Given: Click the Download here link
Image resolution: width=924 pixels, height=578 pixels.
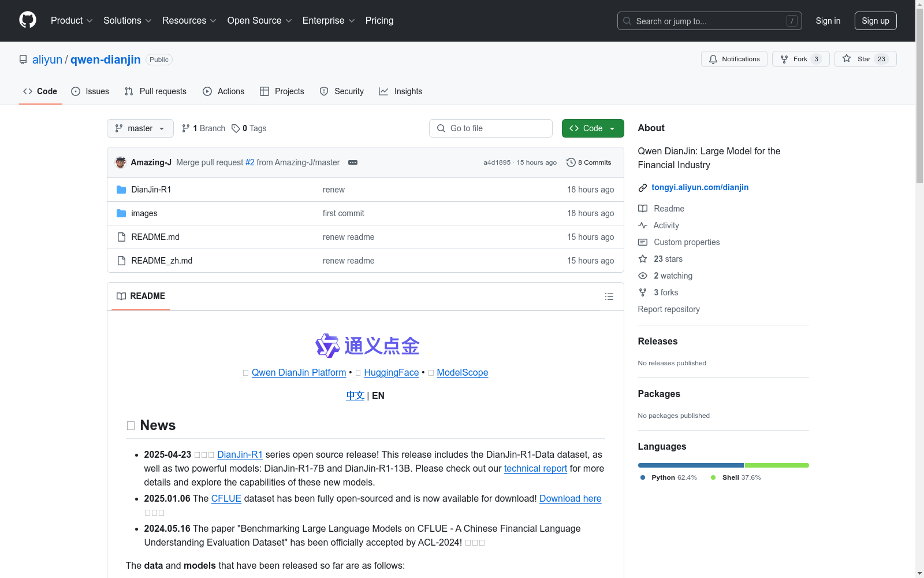Looking at the screenshot, I should [x=571, y=498].
